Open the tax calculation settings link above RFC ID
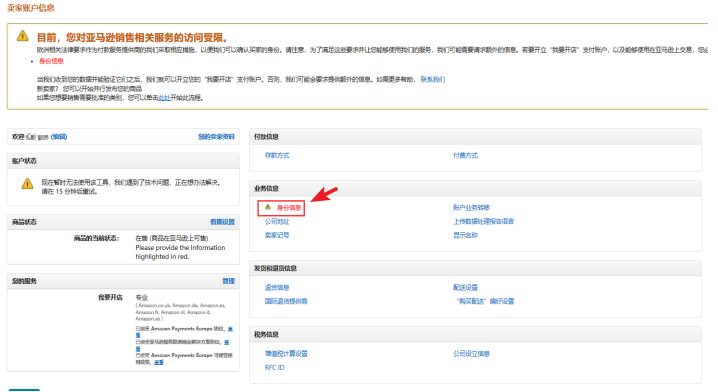 [286, 354]
